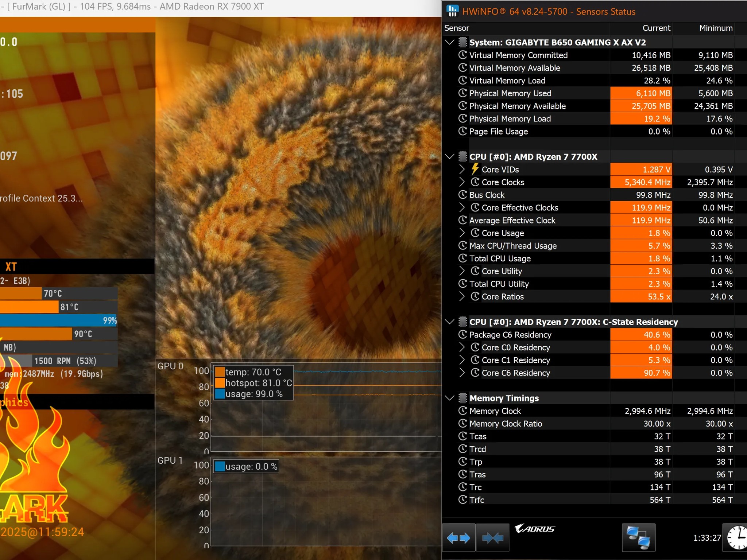
Task: Click the '26,518 MB' Virtual Memory Available value
Action: click(x=651, y=68)
